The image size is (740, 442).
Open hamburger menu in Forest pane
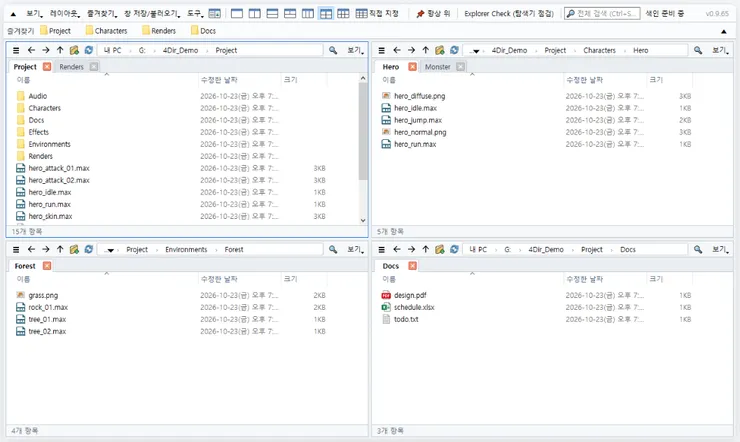click(x=16, y=250)
